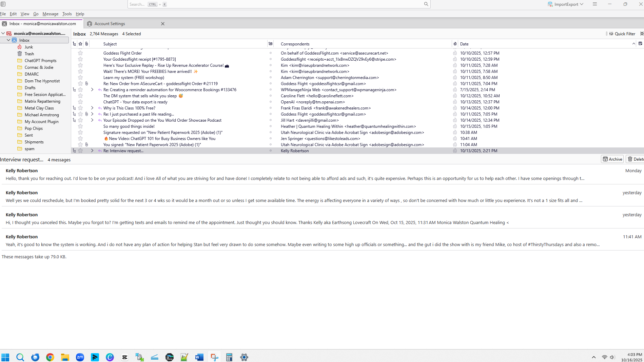Star the 'Goddess Flight Order' message
Image resolution: width=644 pixels, height=362 pixels.
[80, 53]
